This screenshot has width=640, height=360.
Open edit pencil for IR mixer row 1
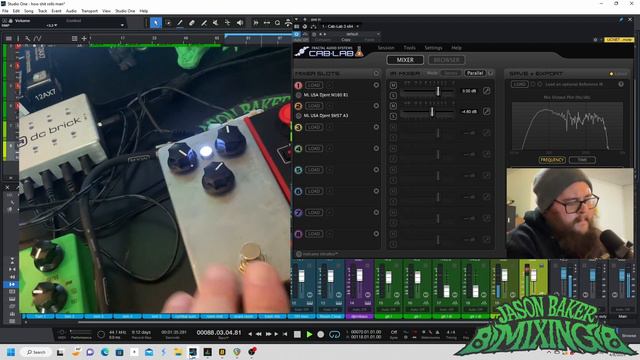pyautogui.click(x=487, y=91)
